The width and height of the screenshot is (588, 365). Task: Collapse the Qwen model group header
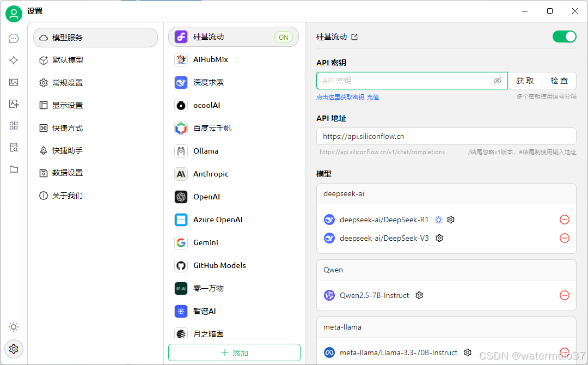(446, 270)
